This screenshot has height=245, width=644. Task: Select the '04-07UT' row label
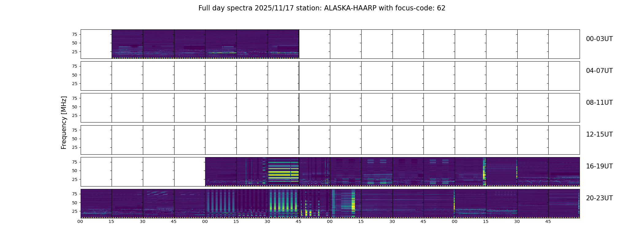point(599,71)
